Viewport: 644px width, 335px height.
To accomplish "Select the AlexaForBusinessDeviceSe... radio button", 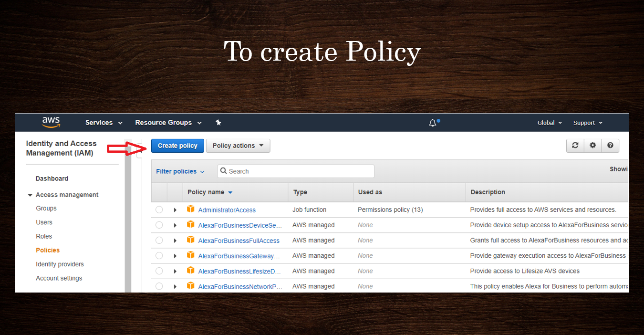I will click(159, 225).
